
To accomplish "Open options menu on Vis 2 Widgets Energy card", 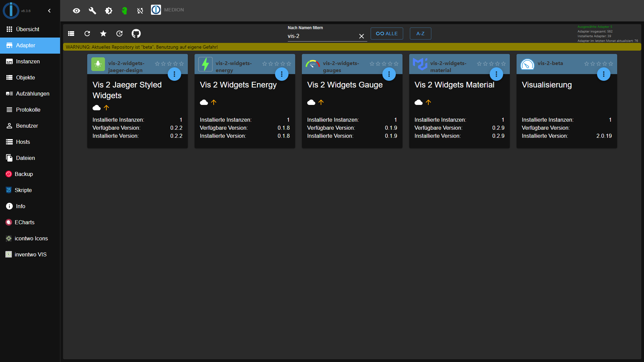I will pyautogui.click(x=282, y=74).
